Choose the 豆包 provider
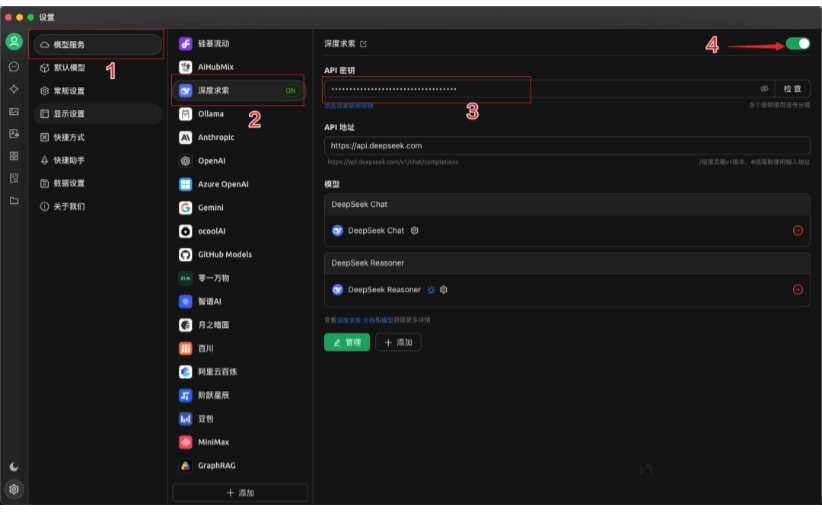This screenshot has height=512, width=822. [x=240, y=419]
